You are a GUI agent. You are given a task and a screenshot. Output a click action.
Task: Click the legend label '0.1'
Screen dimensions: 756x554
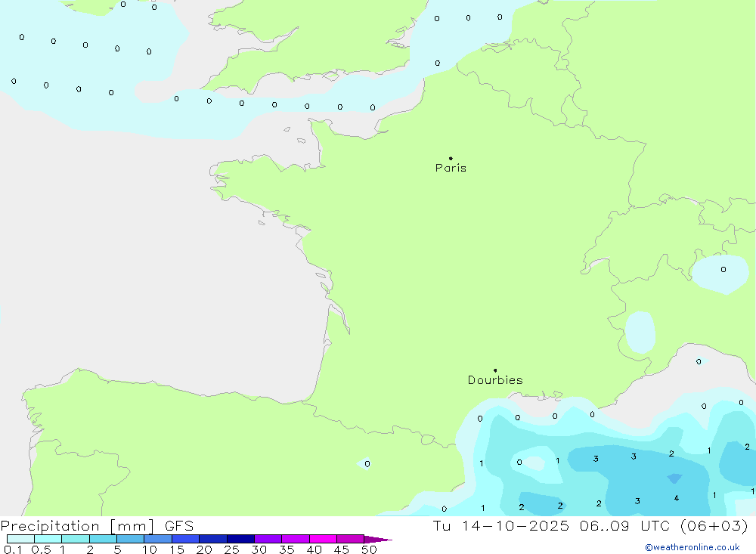coord(13,549)
